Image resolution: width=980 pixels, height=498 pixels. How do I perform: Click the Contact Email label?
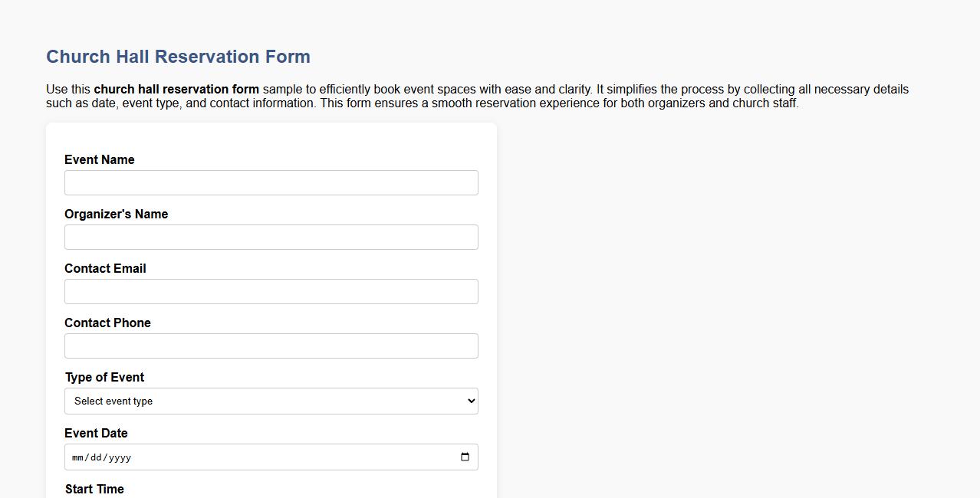coord(105,268)
